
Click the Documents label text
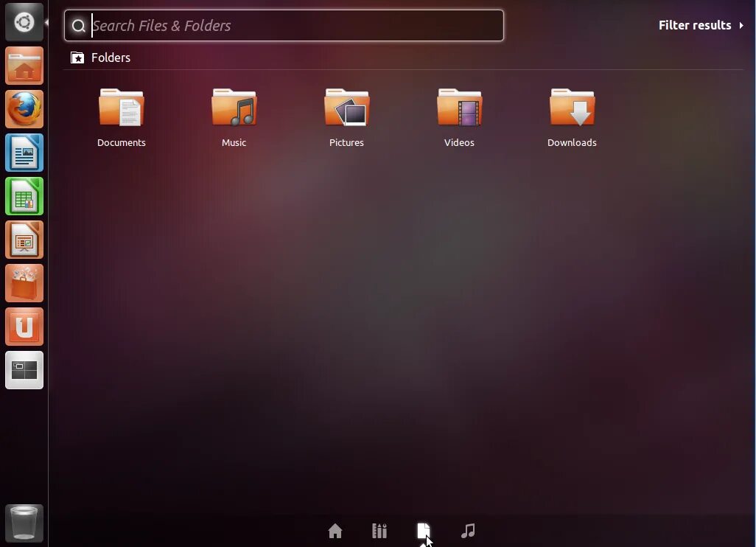[122, 143]
